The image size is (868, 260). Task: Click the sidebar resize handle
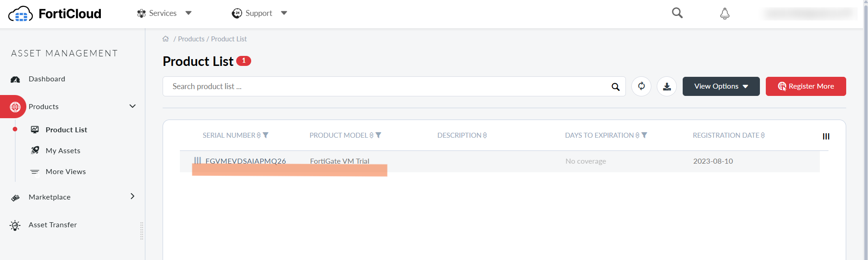(142, 231)
